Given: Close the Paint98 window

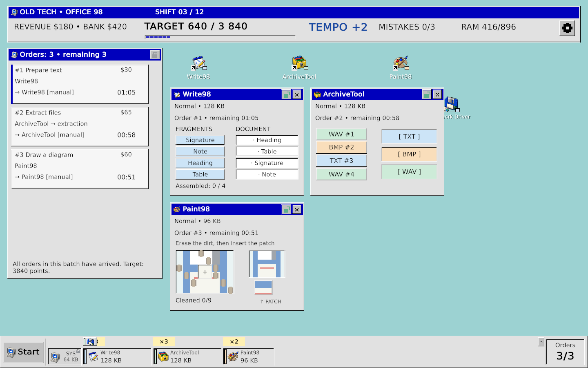Looking at the screenshot, I should click(x=297, y=209).
